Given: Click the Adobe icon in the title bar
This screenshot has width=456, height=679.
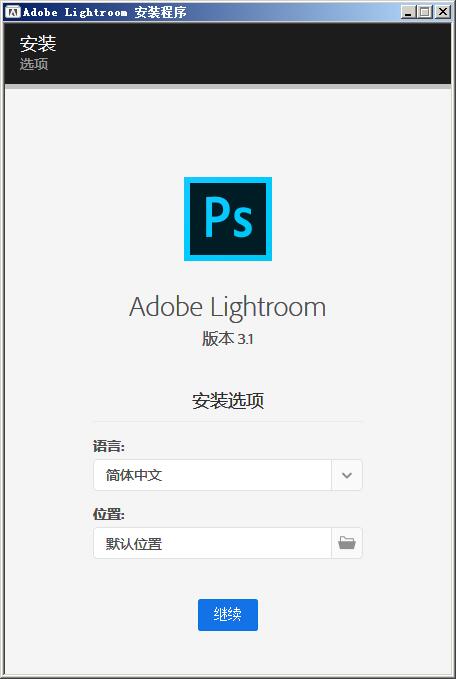Looking at the screenshot, I should (14, 12).
